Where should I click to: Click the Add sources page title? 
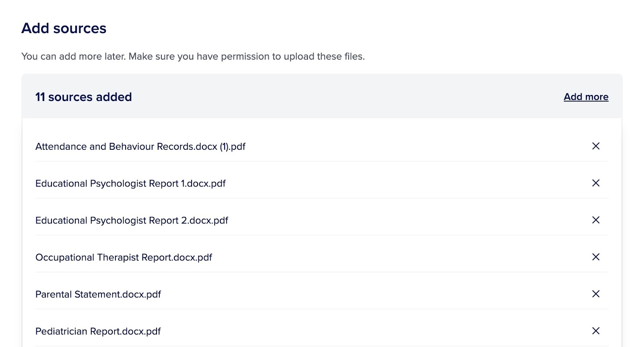pyautogui.click(x=64, y=29)
